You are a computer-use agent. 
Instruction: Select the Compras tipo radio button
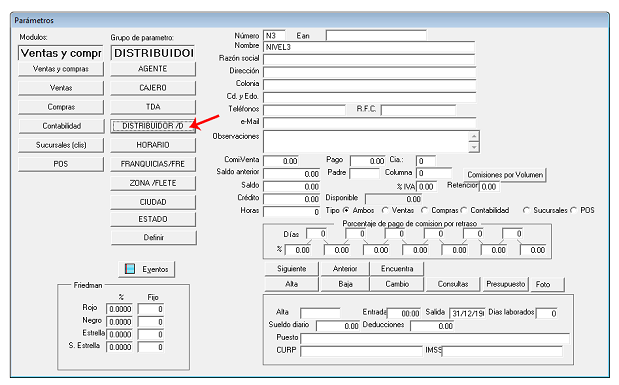coord(424,210)
